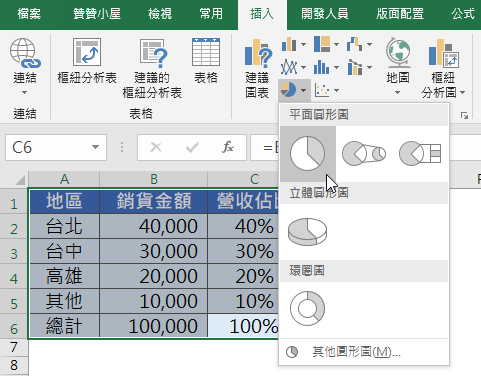Screen dimensions: 481x376
Task: Click the waterfall chart icon
Action: (x=355, y=44)
